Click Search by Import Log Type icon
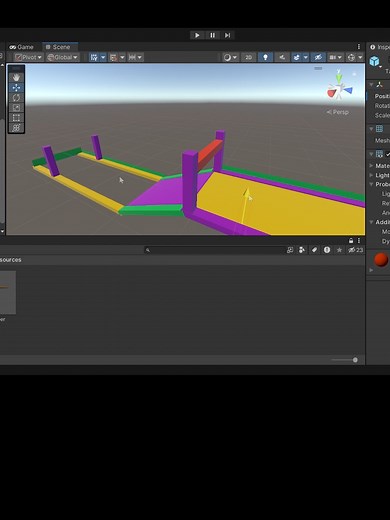This screenshot has height=520, width=390. (x=327, y=250)
